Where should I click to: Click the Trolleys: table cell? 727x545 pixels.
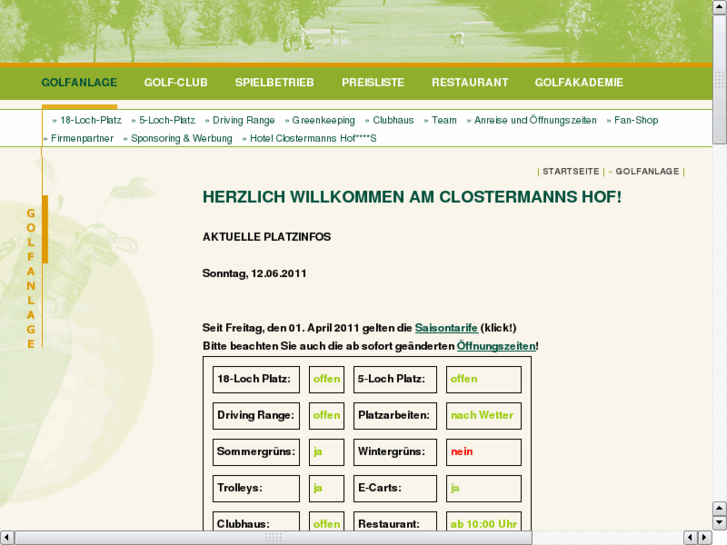256,488
